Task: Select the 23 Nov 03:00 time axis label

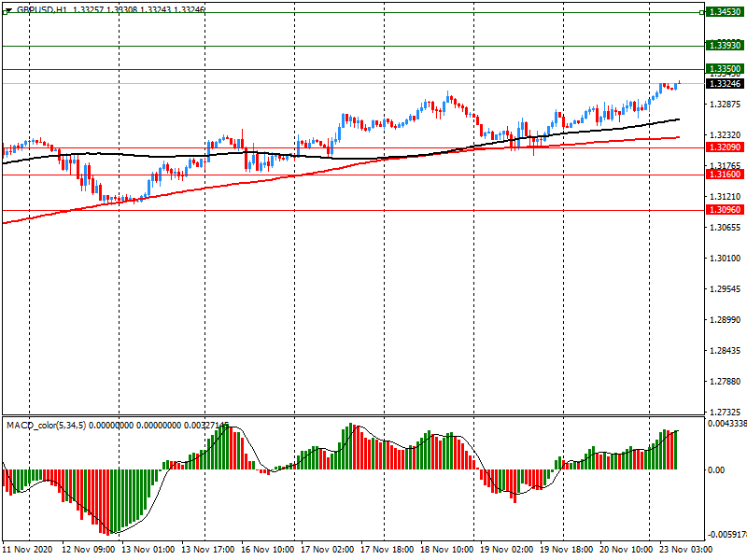Action: coord(685,551)
